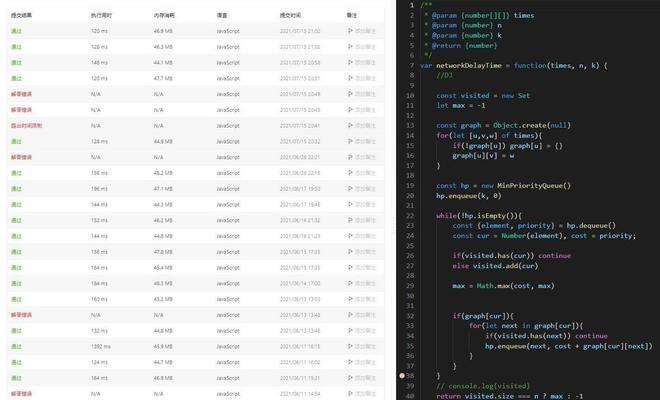
Task: Open the 通过 result in the 1392 ms row
Action: pyautogui.click(x=16, y=347)
